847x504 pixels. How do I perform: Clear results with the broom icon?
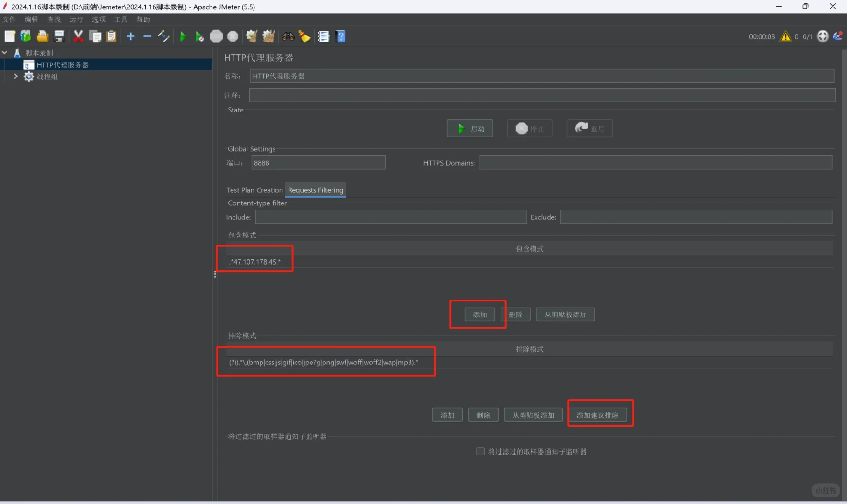[x=252, y=36]
